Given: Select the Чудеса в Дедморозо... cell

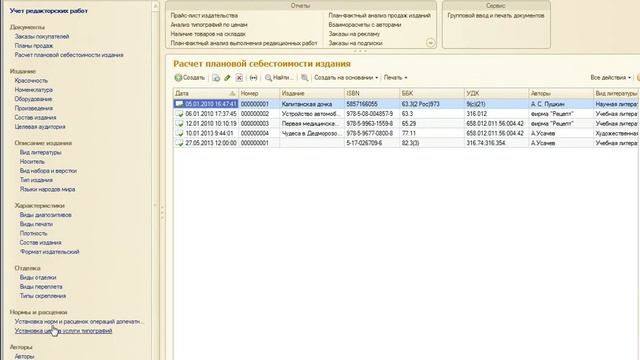Looking at the screenshot, I should tap(312, 133).
